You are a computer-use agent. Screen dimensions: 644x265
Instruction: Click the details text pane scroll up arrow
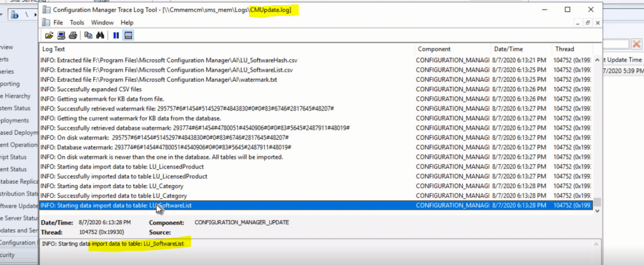597,243
